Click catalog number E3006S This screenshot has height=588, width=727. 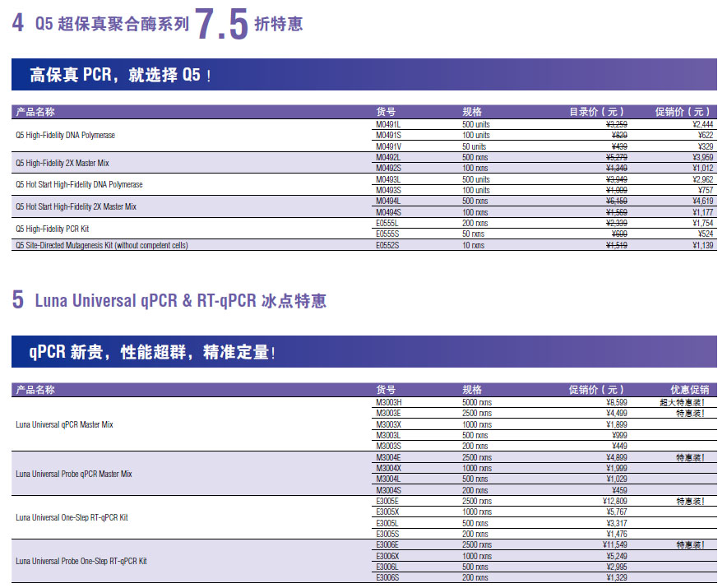[387, 578]
